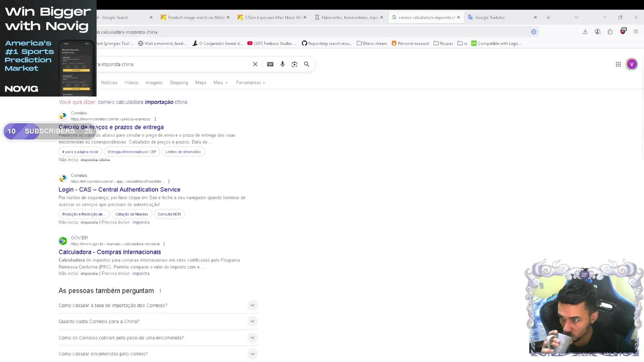This screenshot has width=644, height=362.
Task: Click the magnifying glass search button
Action: tap(306, 64)
